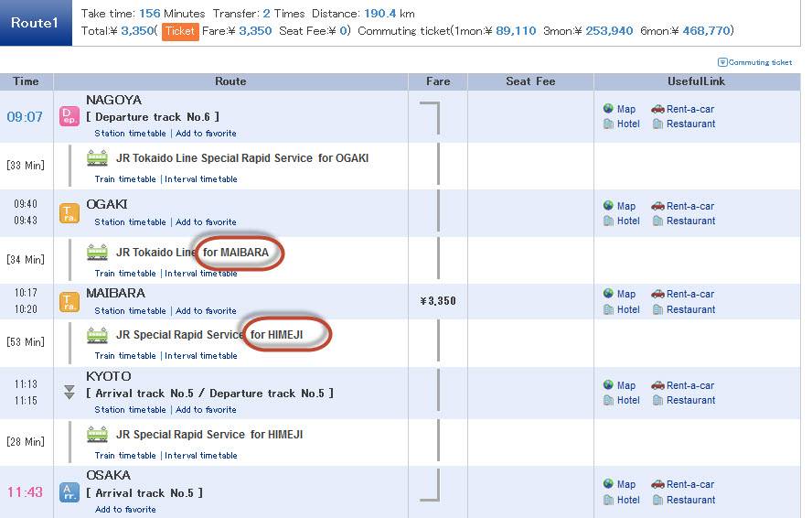Click the Hotel building icon in NAGOYA row
Image resolution: width=812 pixels, height=518 pixels.
click(608, 124)
